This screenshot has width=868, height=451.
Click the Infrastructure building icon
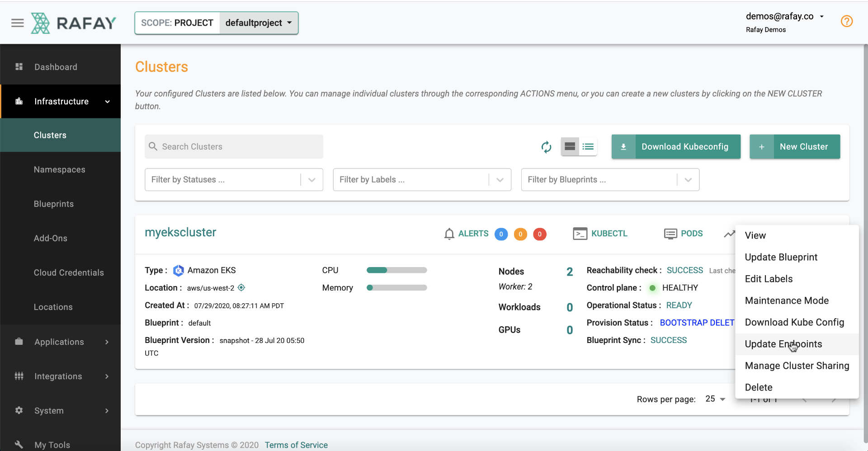tap(19, 101)
